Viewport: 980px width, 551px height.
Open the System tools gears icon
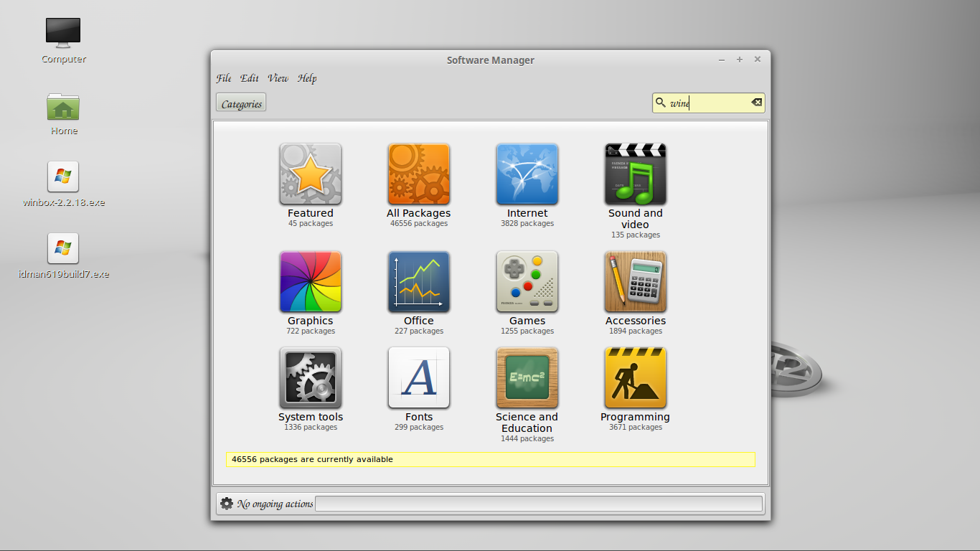tap(311, 378)
